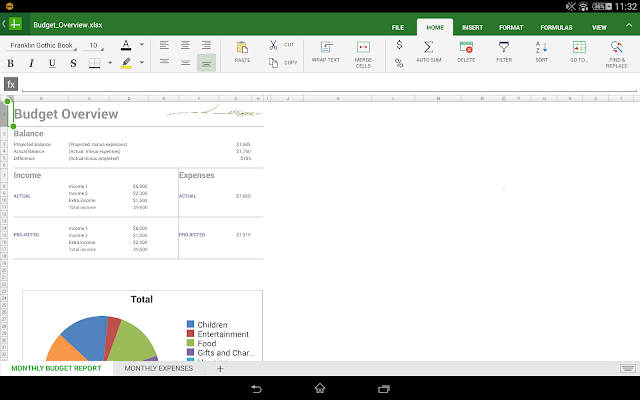Open the Franklin Gothic Book font dropdown
The height and width of the screenshot is (400, 640).
tap(42, 45)
